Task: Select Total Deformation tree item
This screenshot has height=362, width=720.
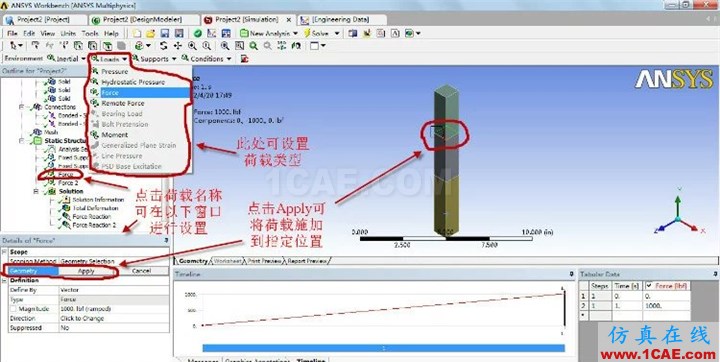Action: [x=95, y=208]
